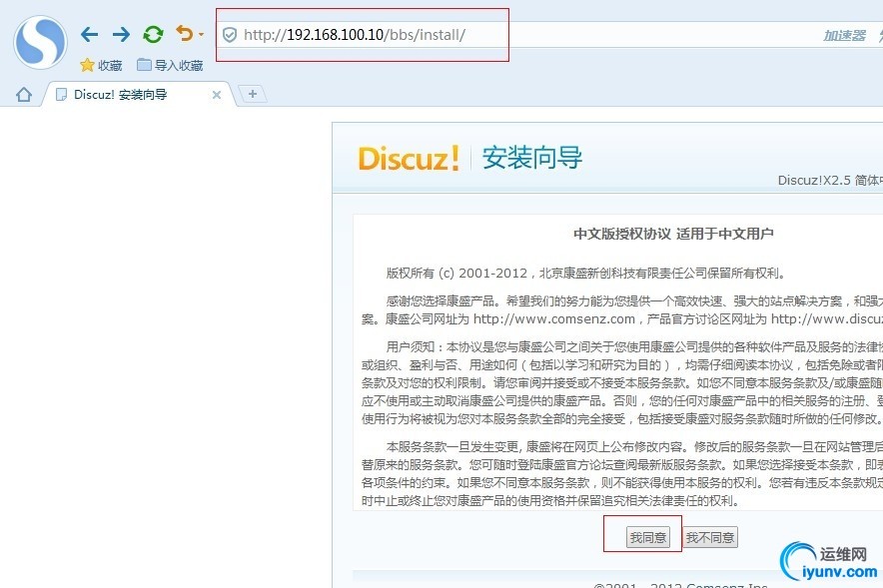This screenshot has height=588, width=883.
Task: Click the Discuz! logo in installer header
Action: (x=409, y=158)
